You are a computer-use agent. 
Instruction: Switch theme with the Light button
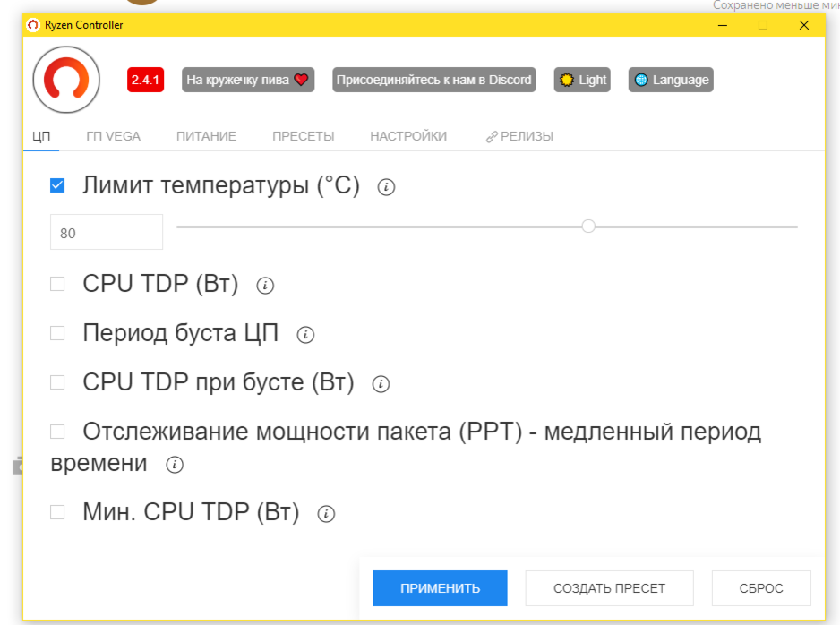tap(582, 80)
